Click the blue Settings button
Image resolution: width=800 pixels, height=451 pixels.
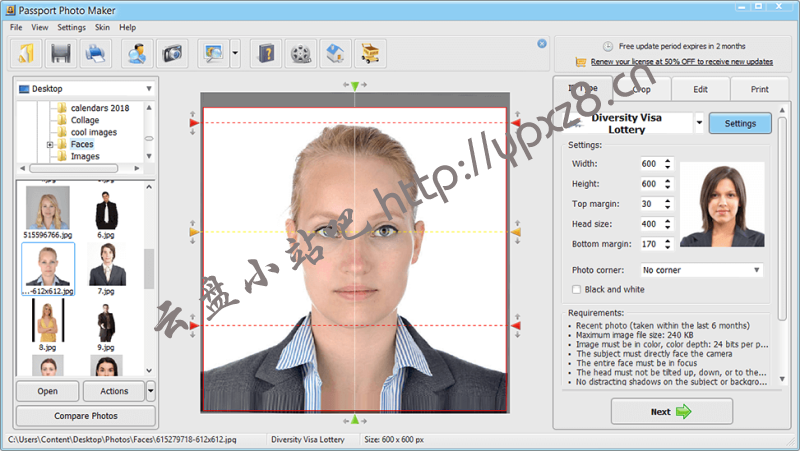coord(740,123)
